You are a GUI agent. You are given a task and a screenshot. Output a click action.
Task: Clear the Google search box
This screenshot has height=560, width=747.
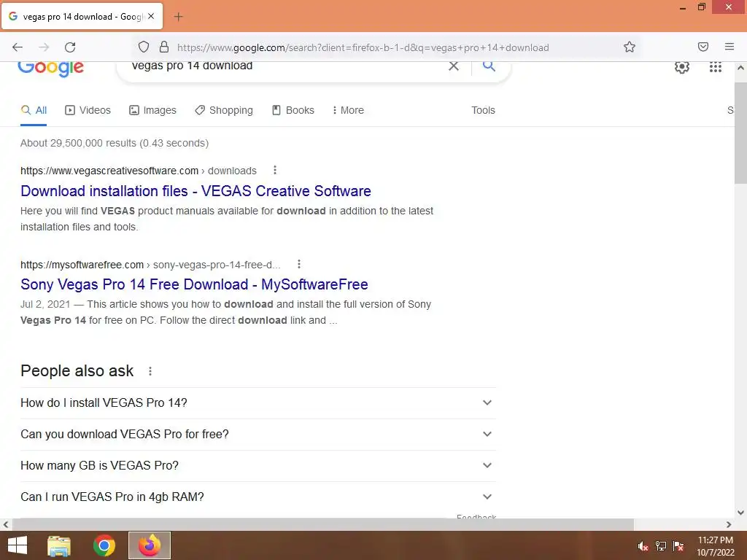pyautogui.click(x=454, y=66)
